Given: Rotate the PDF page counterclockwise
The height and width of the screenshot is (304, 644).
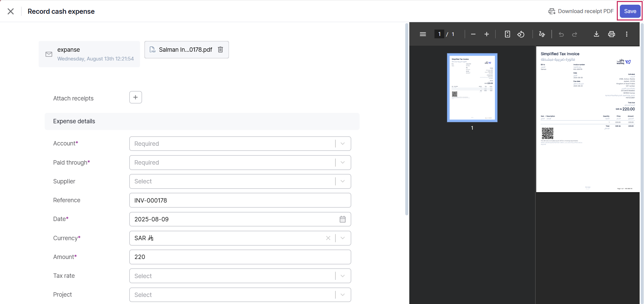Looking at the screenshot, I should click(x=521, y=34).
